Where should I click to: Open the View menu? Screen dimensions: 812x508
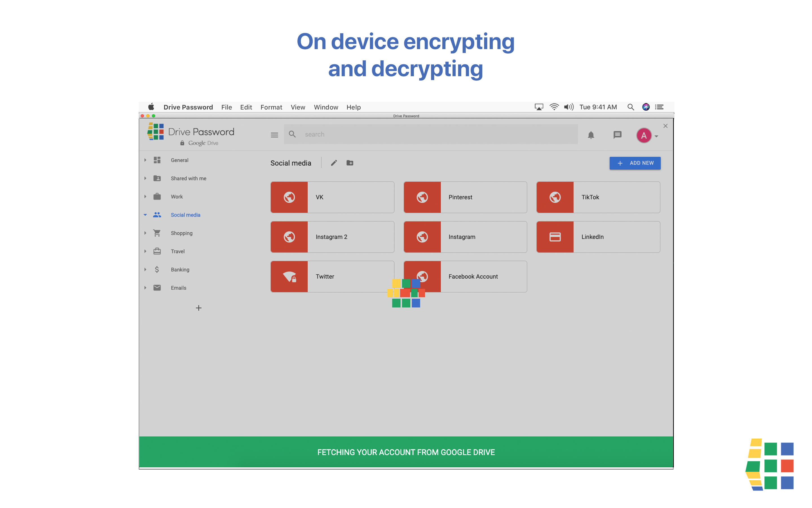pos(298,107)
